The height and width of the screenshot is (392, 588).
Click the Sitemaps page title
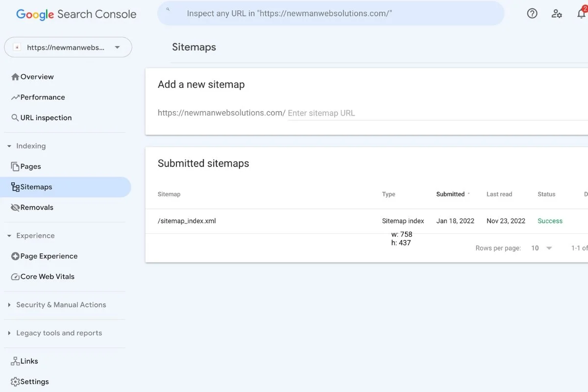[x=194, y=48]
